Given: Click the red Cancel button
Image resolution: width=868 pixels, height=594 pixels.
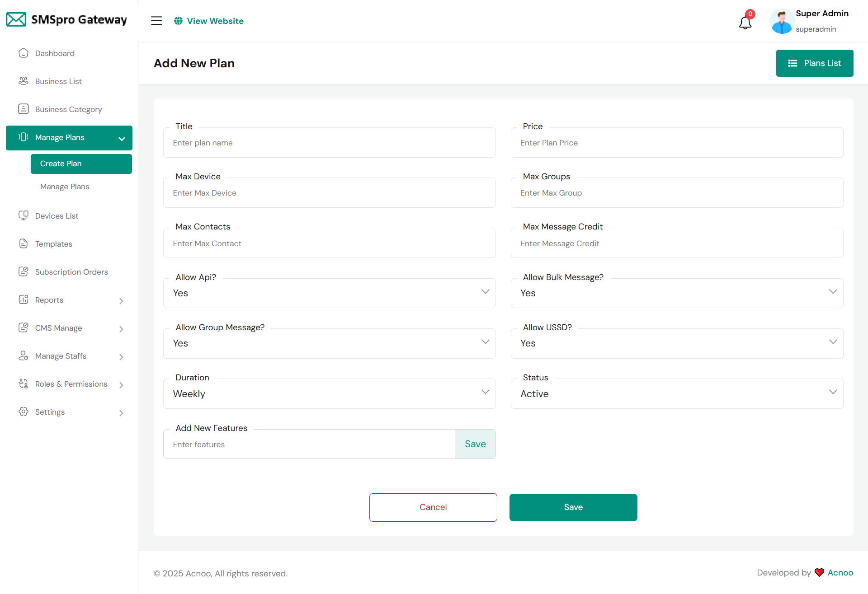Looking at the screenshot, I should (433, 507).
